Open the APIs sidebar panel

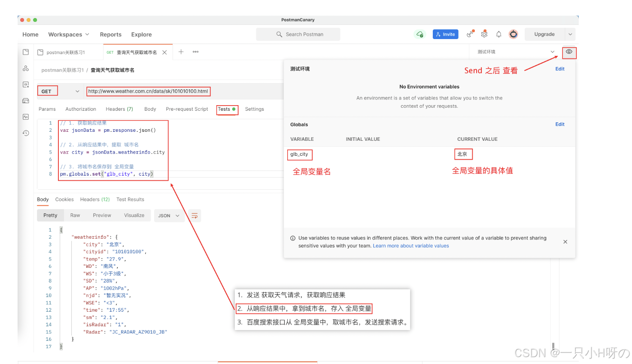tap(26, 68)
